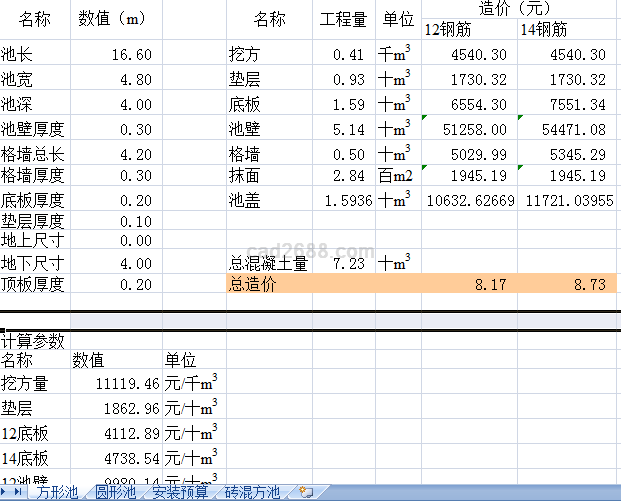Viewport: 621px width, 501px height.
Task: Click the horizontal pane split bar
Action: click(x=310, y=321)
